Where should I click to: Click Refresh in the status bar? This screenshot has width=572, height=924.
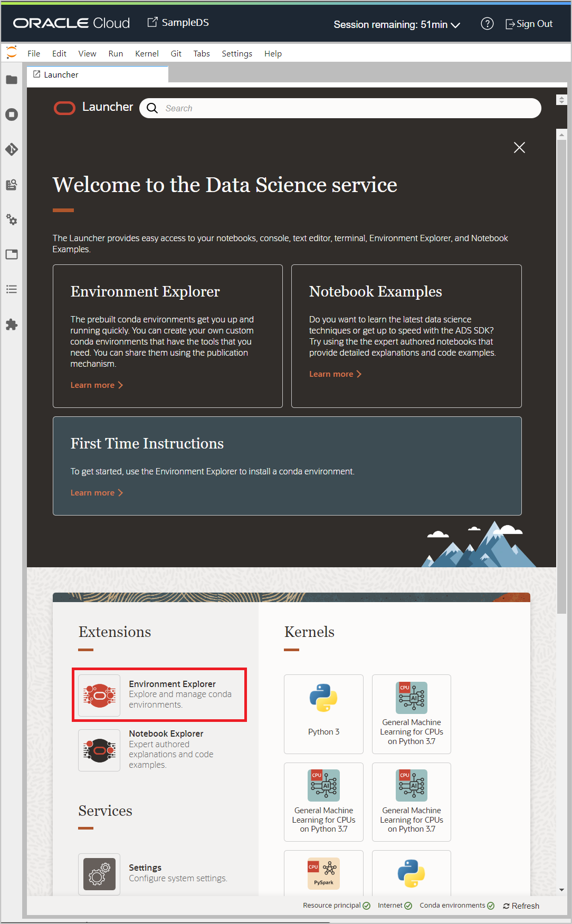click(x=521, y=906)
